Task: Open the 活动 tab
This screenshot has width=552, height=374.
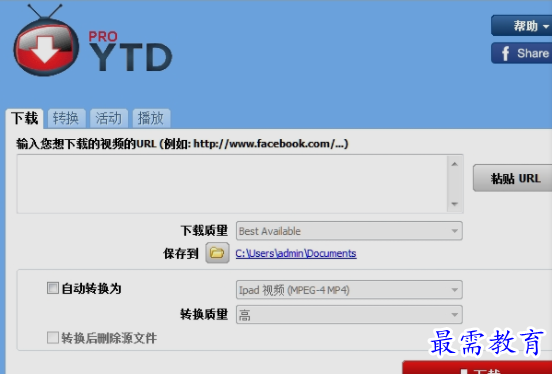Action: pyautogui.click(x=108, y=118)
